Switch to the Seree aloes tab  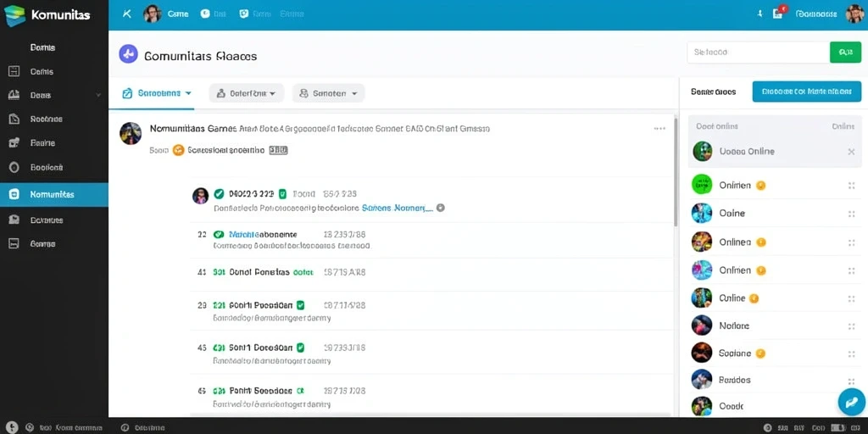click(713, 92)
